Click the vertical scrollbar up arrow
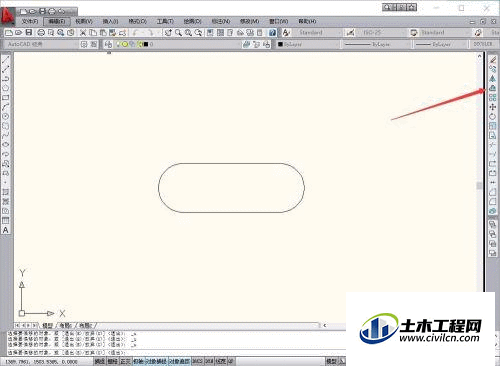Screen dimensions: 500x366 coord(480,56)
